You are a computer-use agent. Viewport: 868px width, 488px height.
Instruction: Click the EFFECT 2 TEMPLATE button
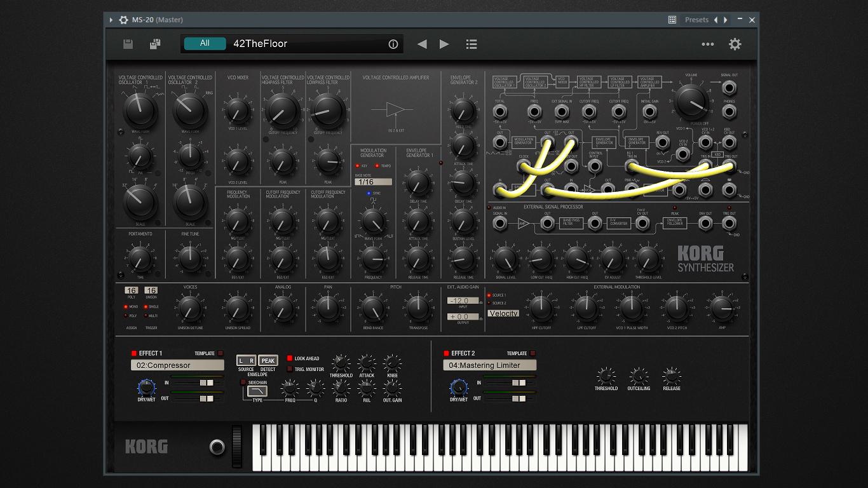pos(532,353)
